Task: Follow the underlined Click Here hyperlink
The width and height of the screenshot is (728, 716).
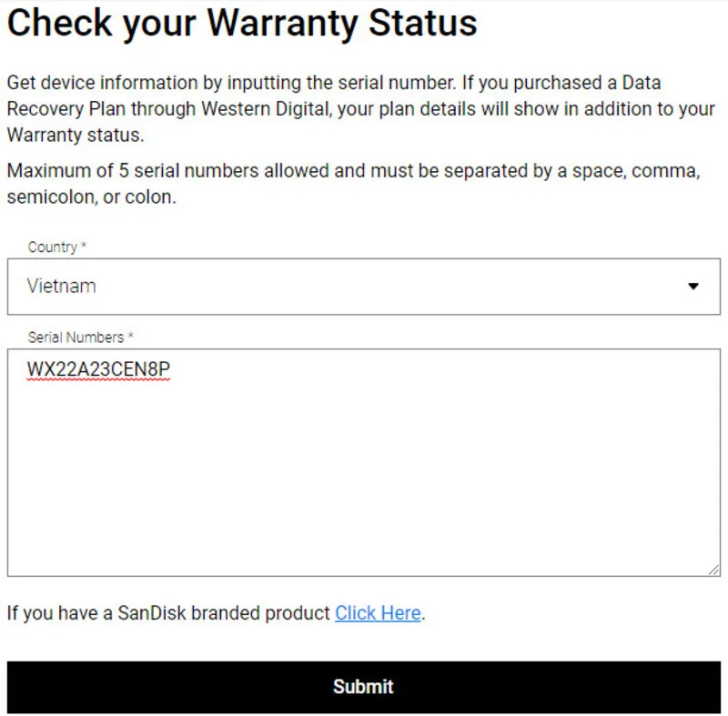Action: pyautogui.click(x=377, y=613)
